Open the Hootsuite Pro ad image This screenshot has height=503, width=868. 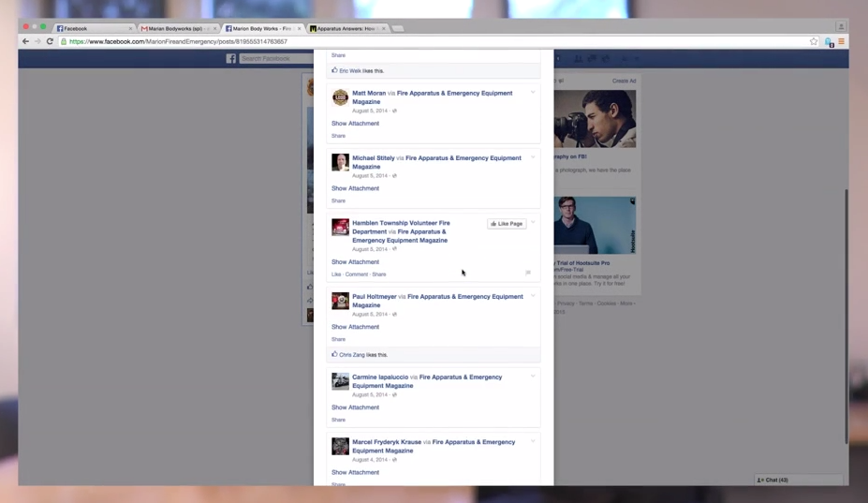click(x=596, y=226)
